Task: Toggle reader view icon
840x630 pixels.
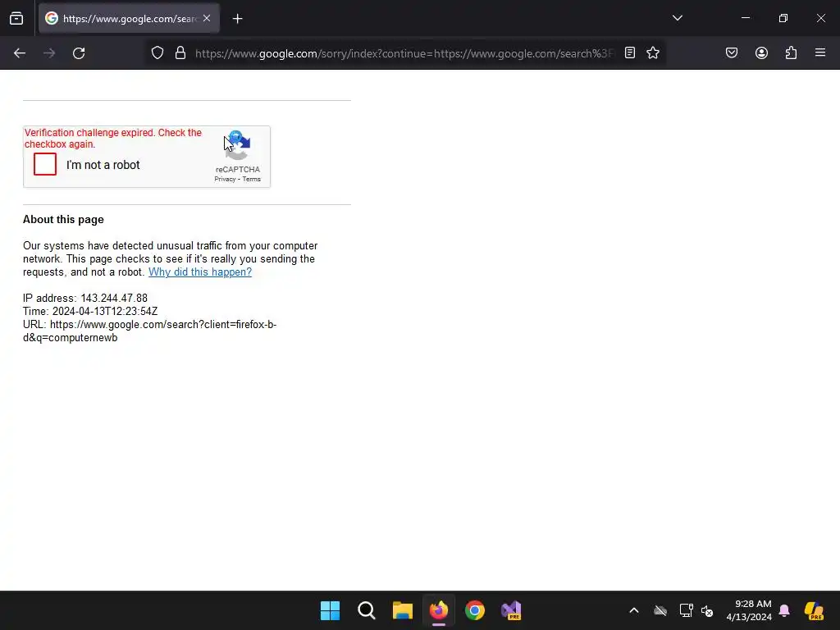Action: tap(630, 53)
